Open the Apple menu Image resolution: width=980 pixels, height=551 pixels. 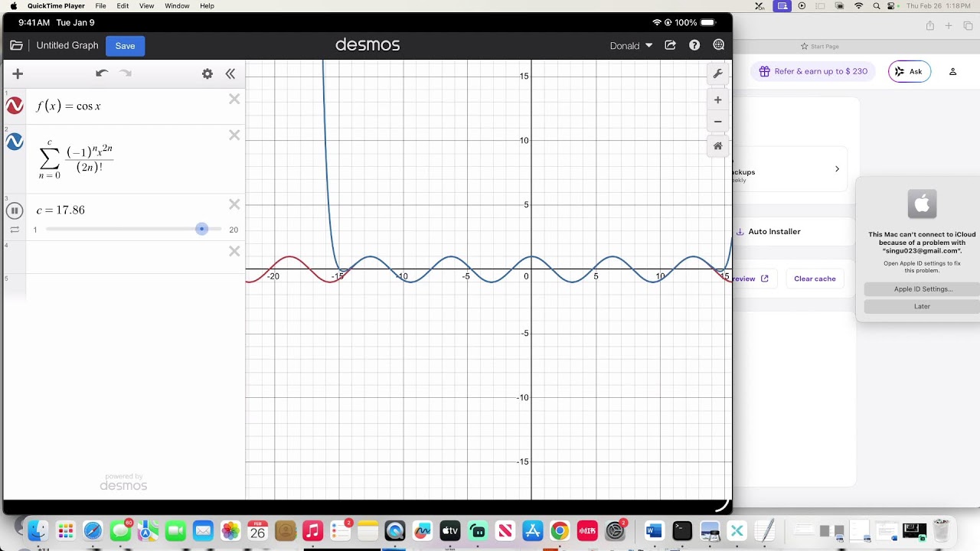coord(13,6)
